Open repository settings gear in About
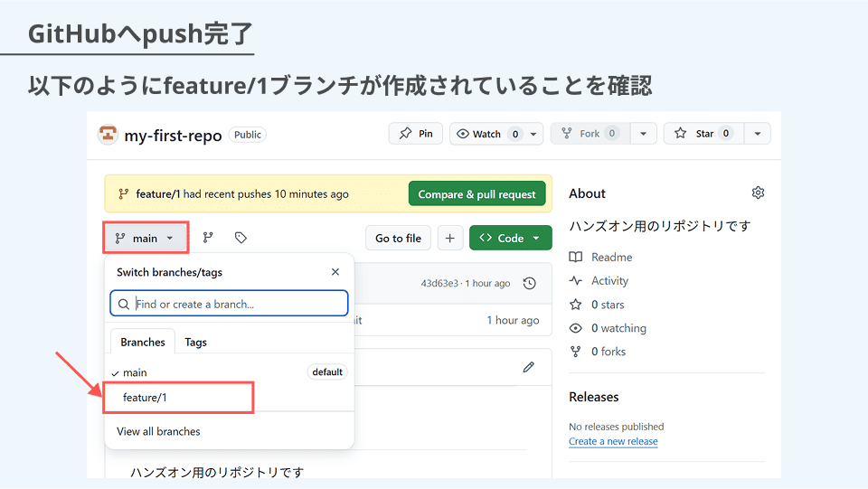Screen dimensions: 868x489 (x=758, y=193)
